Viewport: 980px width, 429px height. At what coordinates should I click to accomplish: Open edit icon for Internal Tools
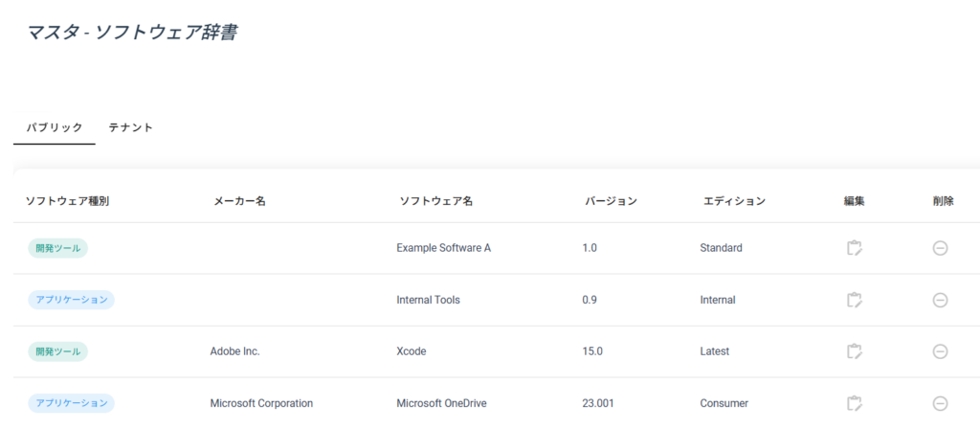pyautogui.click(x=855, y=300)
